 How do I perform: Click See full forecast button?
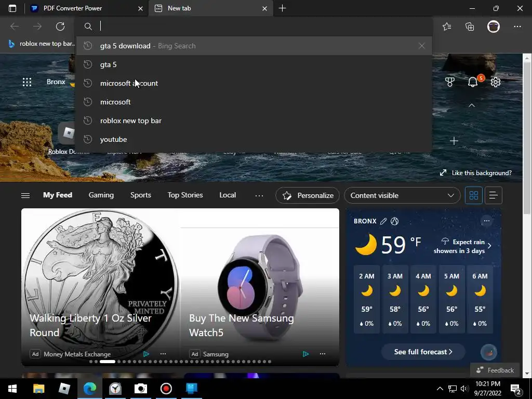coord(423,352)
